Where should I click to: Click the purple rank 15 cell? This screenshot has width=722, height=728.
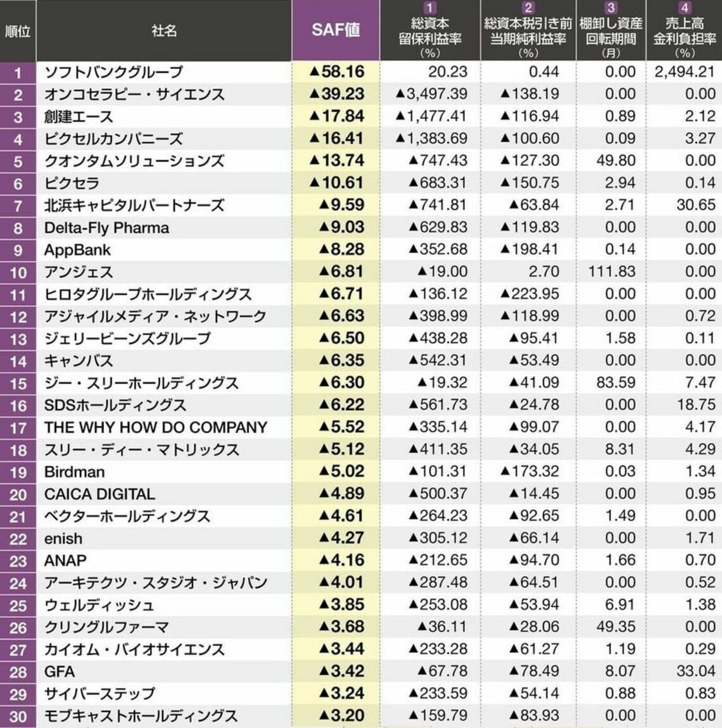pyautogui.click(x=18, y=384)
